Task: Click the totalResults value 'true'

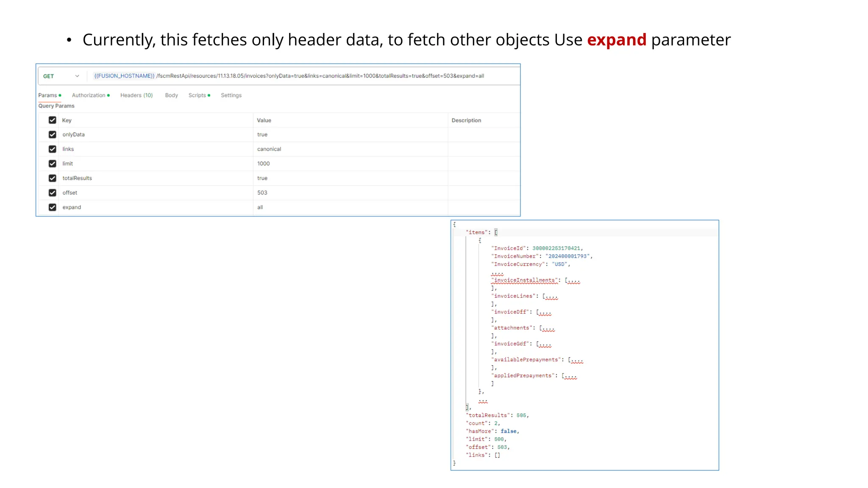Action: (x=262, y=178)
